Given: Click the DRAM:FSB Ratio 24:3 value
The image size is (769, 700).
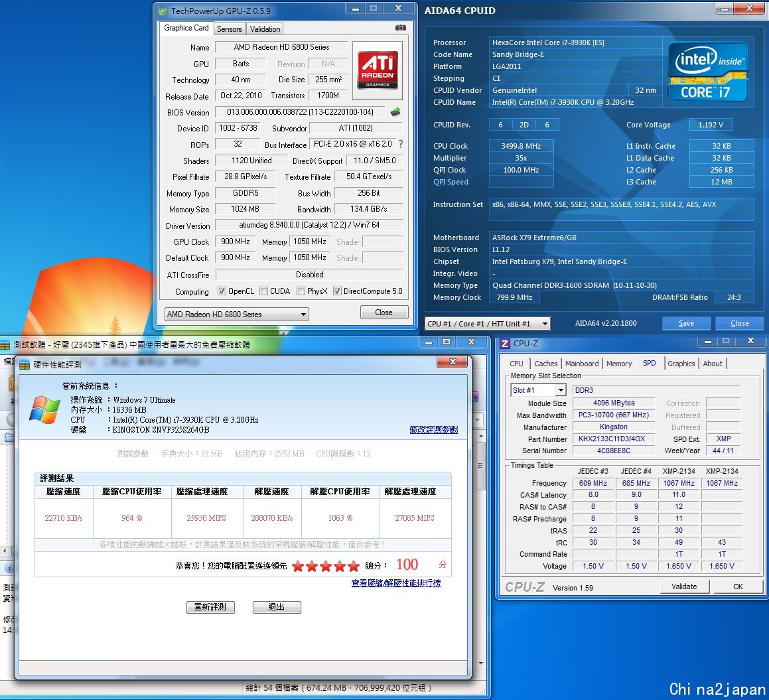Looking at the screenshot, I should 734,297.
